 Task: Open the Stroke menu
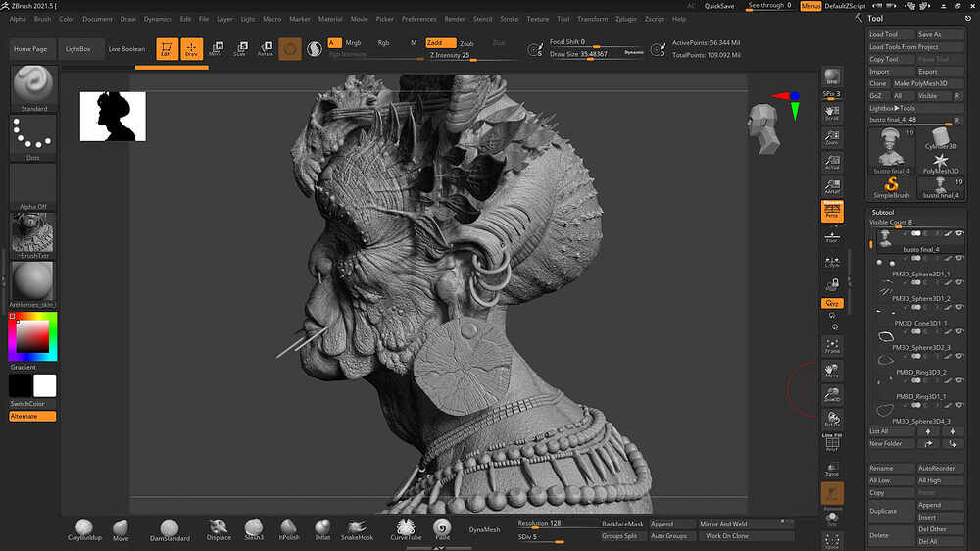(510, 19)
